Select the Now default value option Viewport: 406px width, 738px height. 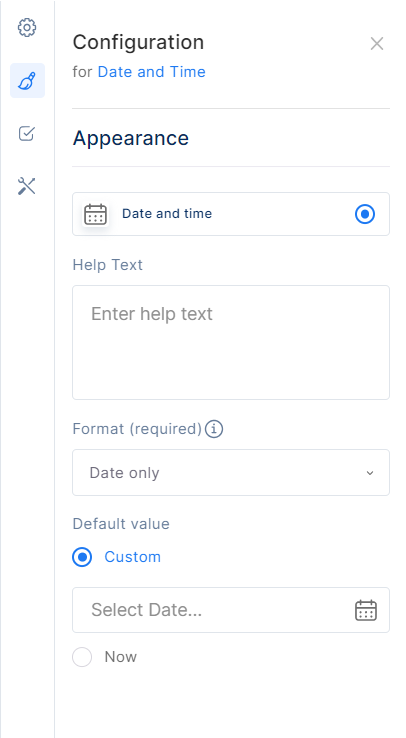coord(82,657)
